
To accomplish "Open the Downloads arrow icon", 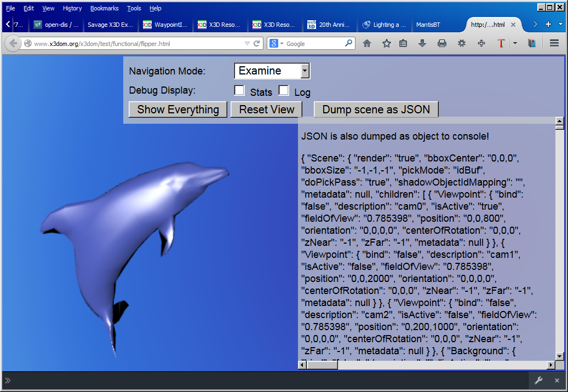I will (422, 43).
